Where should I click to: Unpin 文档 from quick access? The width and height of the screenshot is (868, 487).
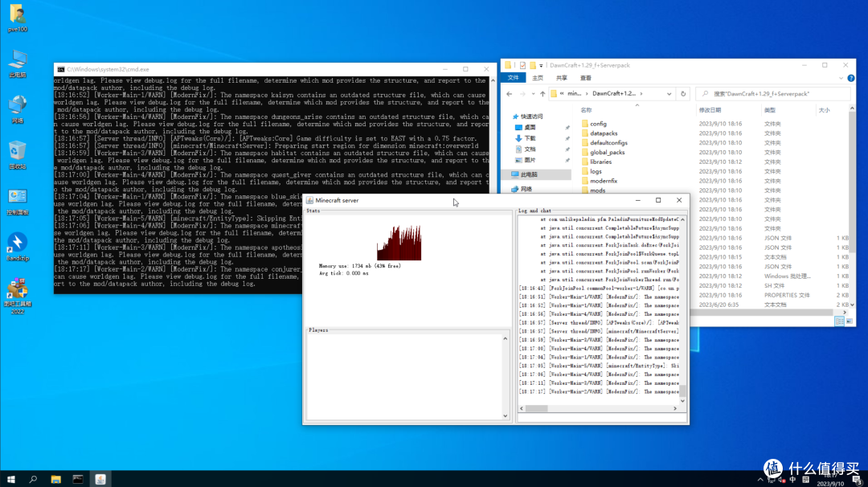pos(567,149)
